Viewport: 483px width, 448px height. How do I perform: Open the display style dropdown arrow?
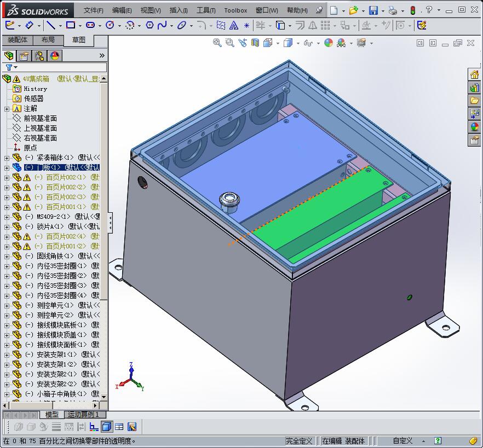(298, 43)
